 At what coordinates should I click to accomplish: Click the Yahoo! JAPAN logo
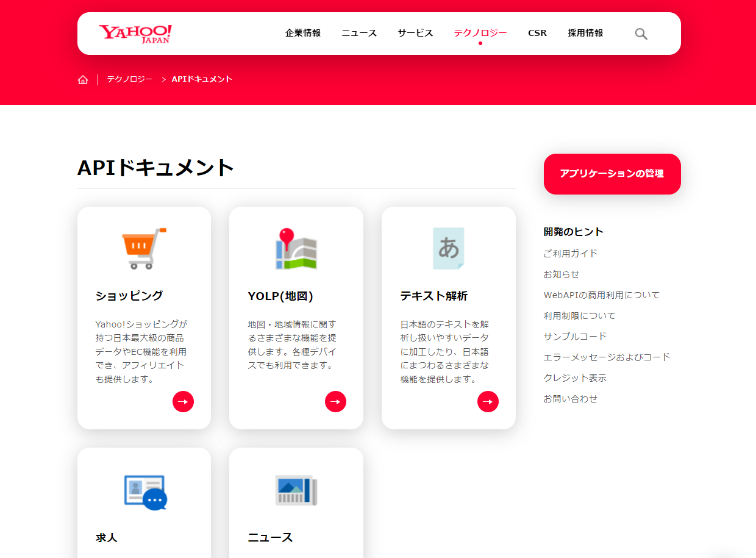135,34
